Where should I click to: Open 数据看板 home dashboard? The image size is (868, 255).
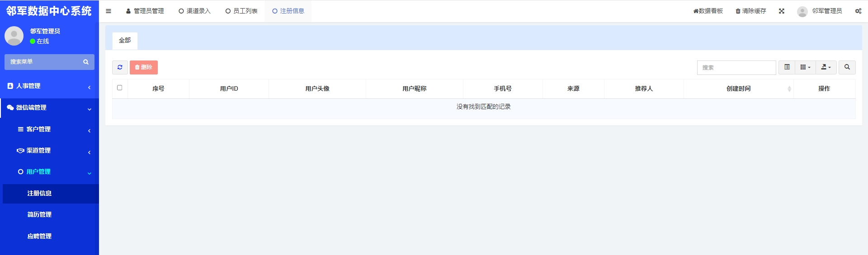point(708,11)
